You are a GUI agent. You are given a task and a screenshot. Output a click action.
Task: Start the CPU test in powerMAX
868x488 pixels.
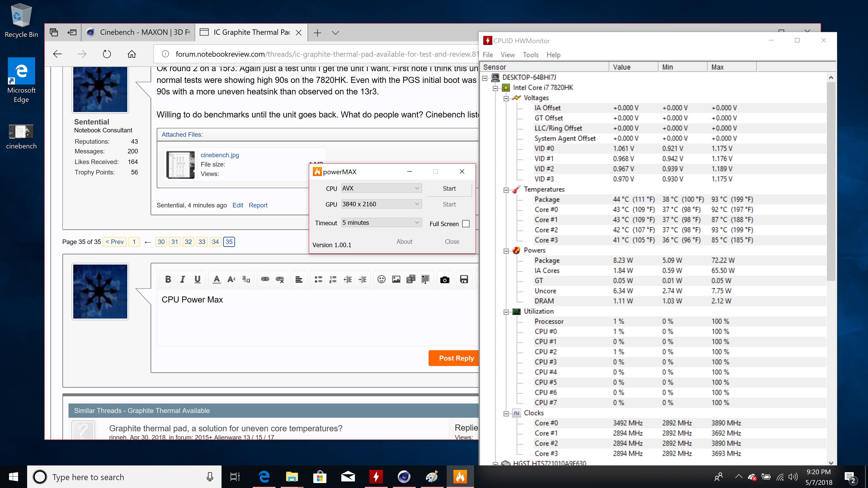449,189
